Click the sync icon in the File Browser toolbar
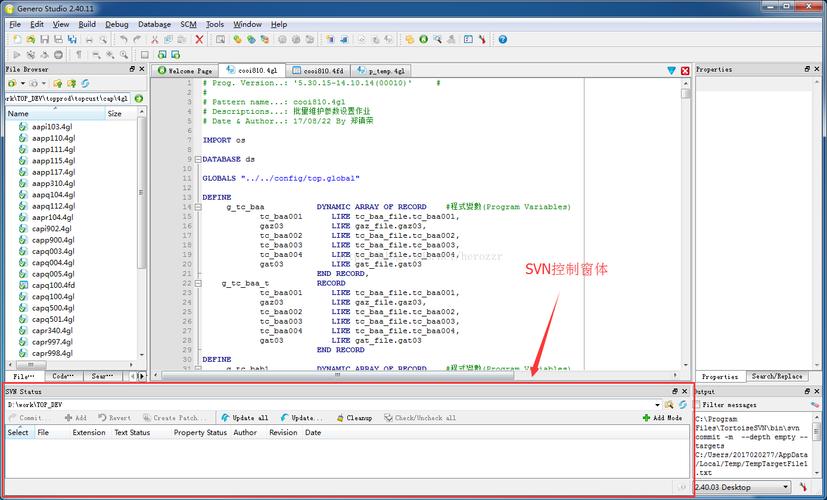Viewport: 827px width, 500px height. pyautogui.click(x=85, y=83)
